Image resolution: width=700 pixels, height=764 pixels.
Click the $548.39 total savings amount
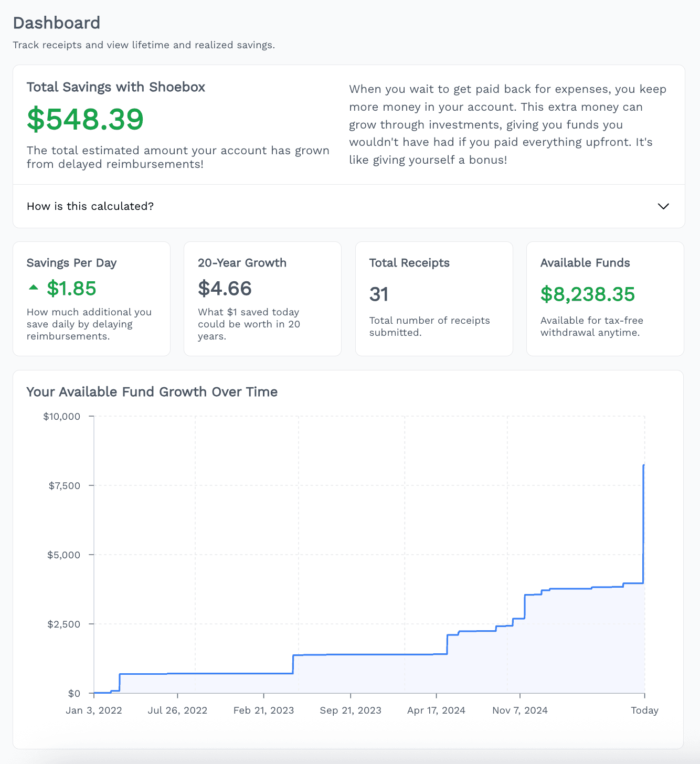(x=85, y=119)
